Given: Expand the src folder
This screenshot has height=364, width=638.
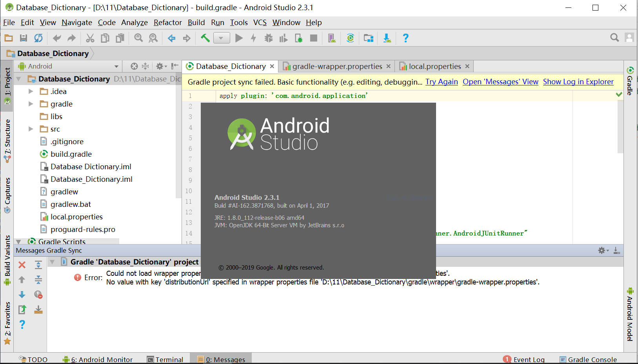Looking at the screenshot, I should (x=31, y=129).
